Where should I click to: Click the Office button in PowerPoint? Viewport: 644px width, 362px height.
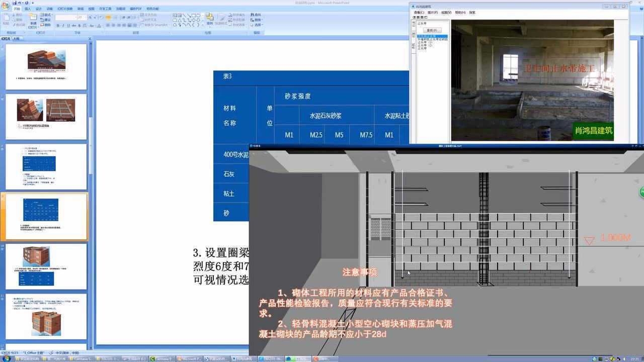point(6,6)
